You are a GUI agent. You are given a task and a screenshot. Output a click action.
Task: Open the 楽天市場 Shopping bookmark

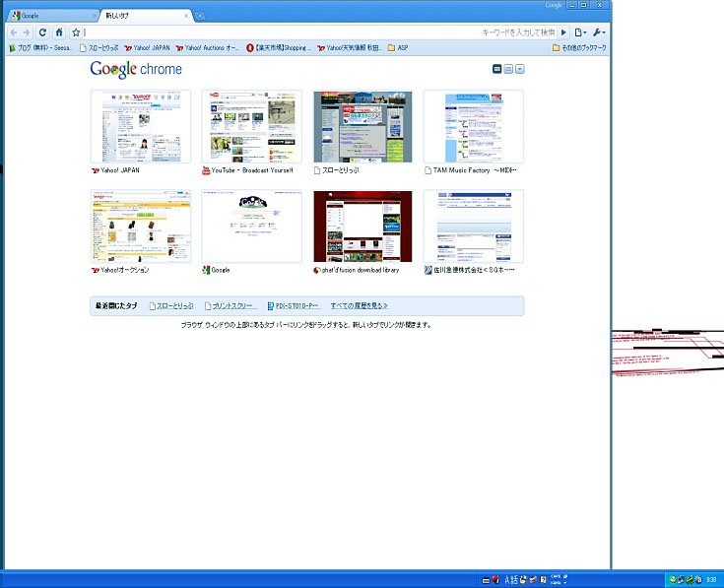tap(279, 47)
